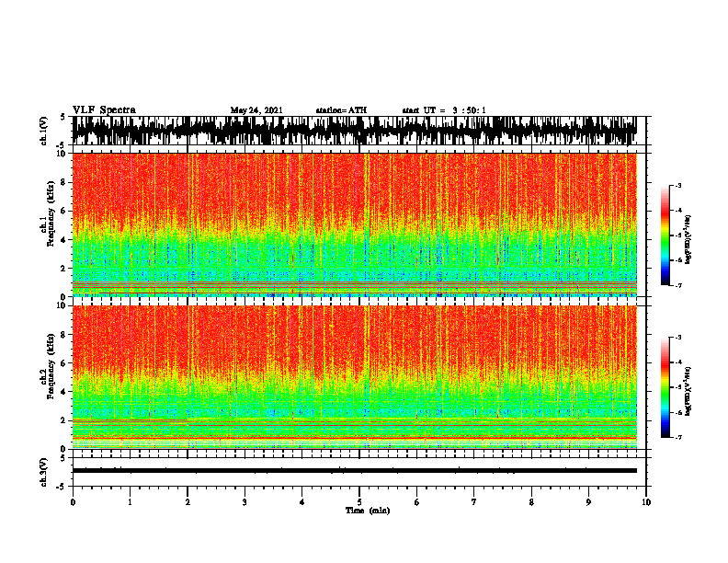Click the time axis tick label "1"
Viewport: 728px width, 563px height.
tap(130, 502)
